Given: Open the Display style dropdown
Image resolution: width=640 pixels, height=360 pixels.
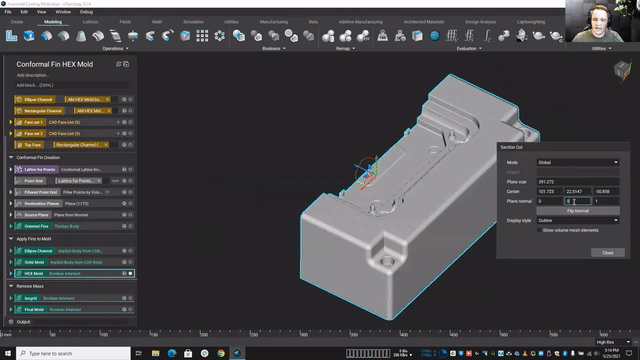Looking at the screenshot, I should click(x=578, y=220).
